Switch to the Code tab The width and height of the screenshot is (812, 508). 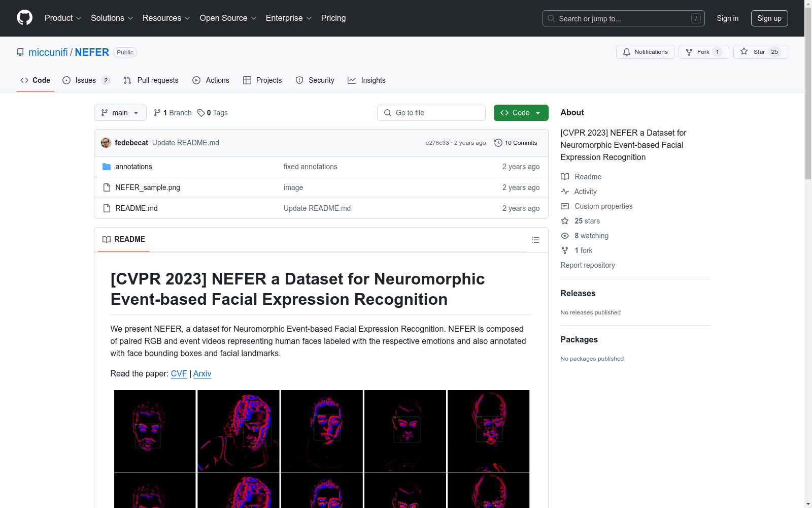point(36,80)
